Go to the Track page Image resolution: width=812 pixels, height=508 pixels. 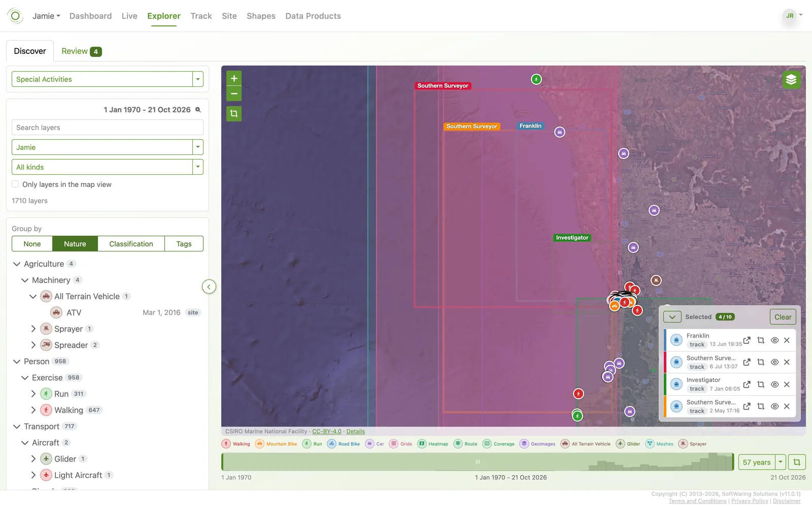point(201,16)
